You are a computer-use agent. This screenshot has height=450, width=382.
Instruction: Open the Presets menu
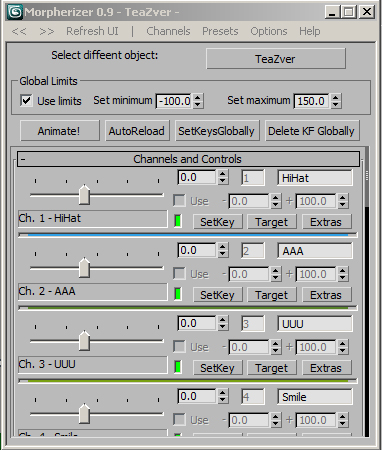220,31
